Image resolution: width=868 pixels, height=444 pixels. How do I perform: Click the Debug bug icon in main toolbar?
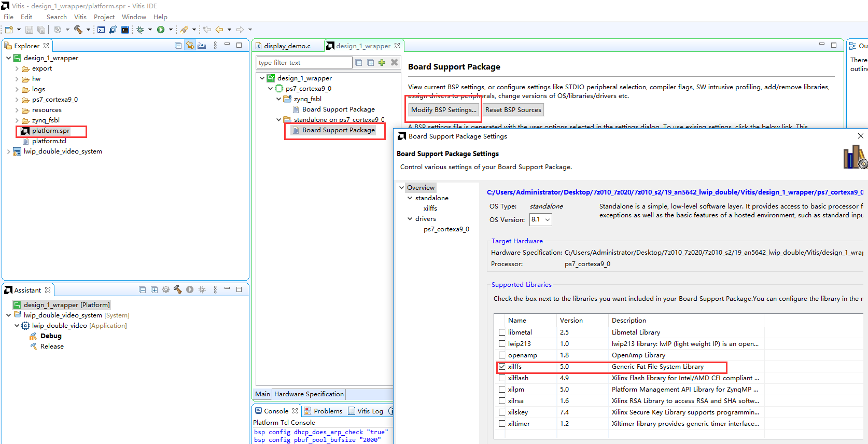pos(140,30)
